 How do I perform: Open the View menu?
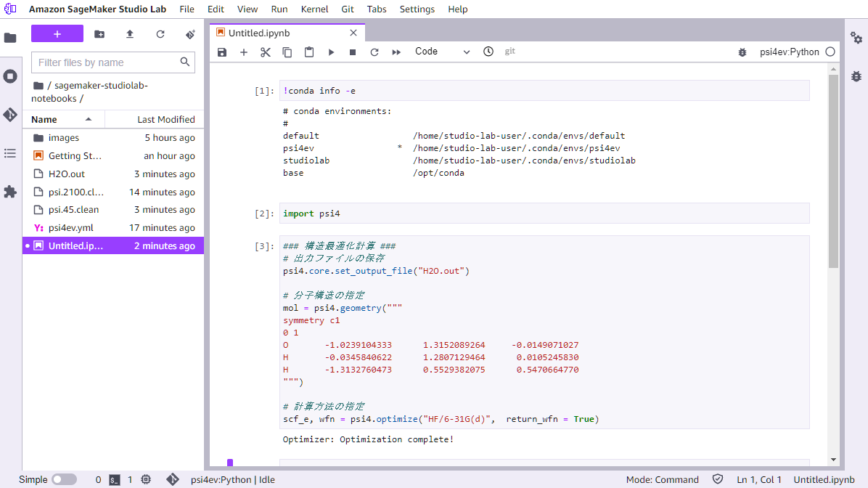pyautogui.click(x=247, y=9)
